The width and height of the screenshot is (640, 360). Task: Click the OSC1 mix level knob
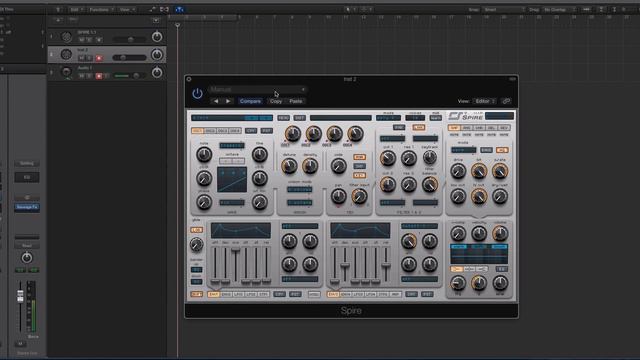(292, 133)
